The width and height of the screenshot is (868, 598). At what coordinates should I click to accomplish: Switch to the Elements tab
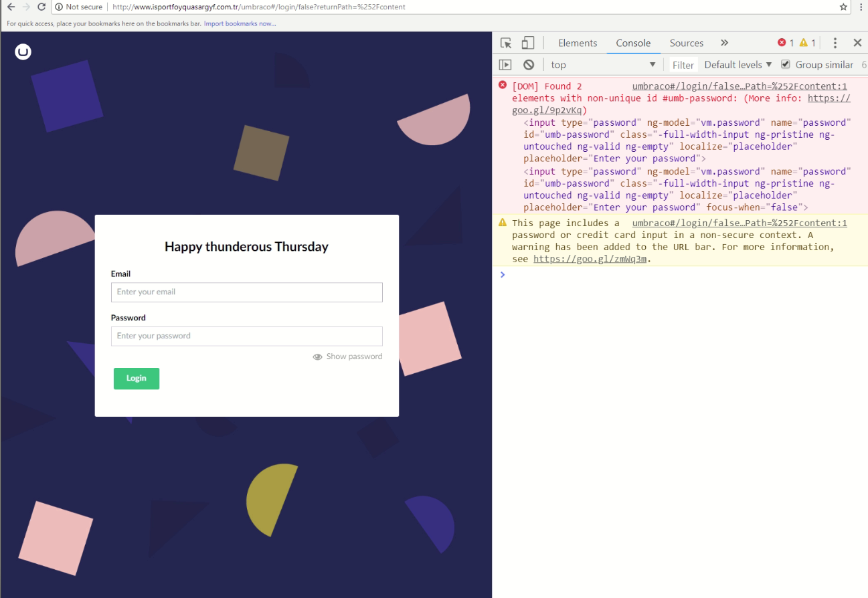click(x=577, y=43)
